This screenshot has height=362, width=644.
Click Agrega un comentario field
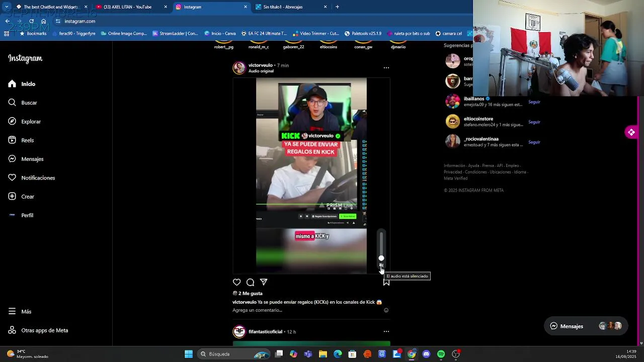click(x=257, y=310)
